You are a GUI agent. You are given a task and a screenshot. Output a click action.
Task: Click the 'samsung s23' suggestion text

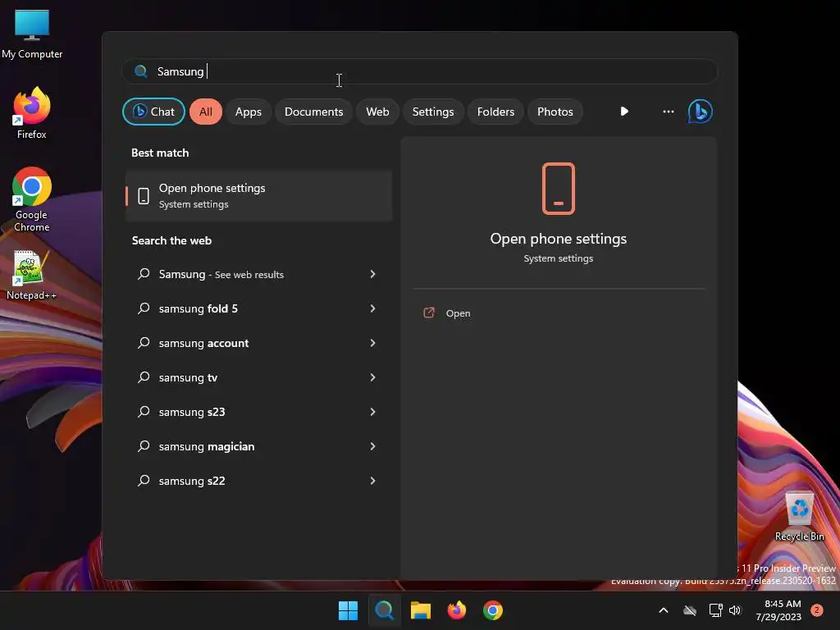(192, 412)
